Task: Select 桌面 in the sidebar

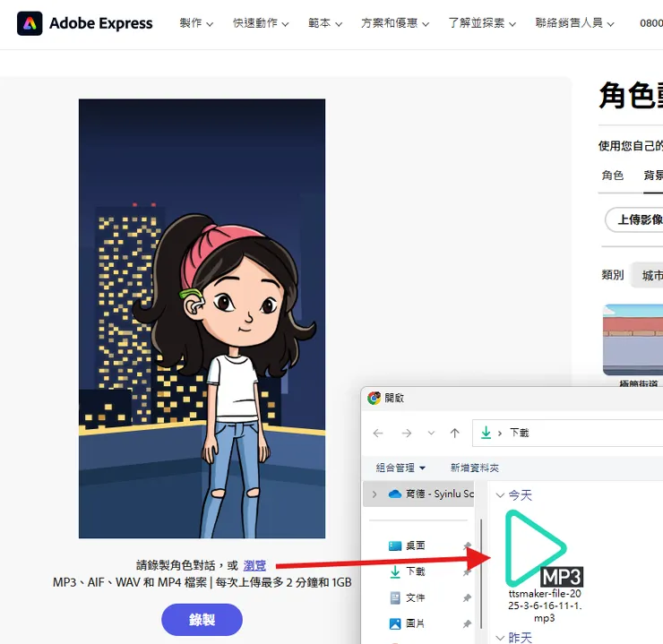Action: click(x=407, y=545)
